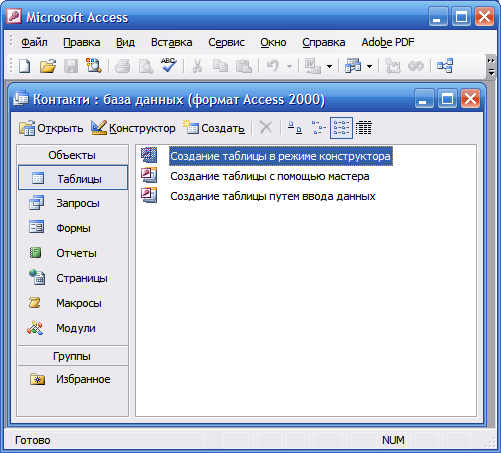
Task: Click the Office Links toolbar icon
Action: click(x=313, y=66)
